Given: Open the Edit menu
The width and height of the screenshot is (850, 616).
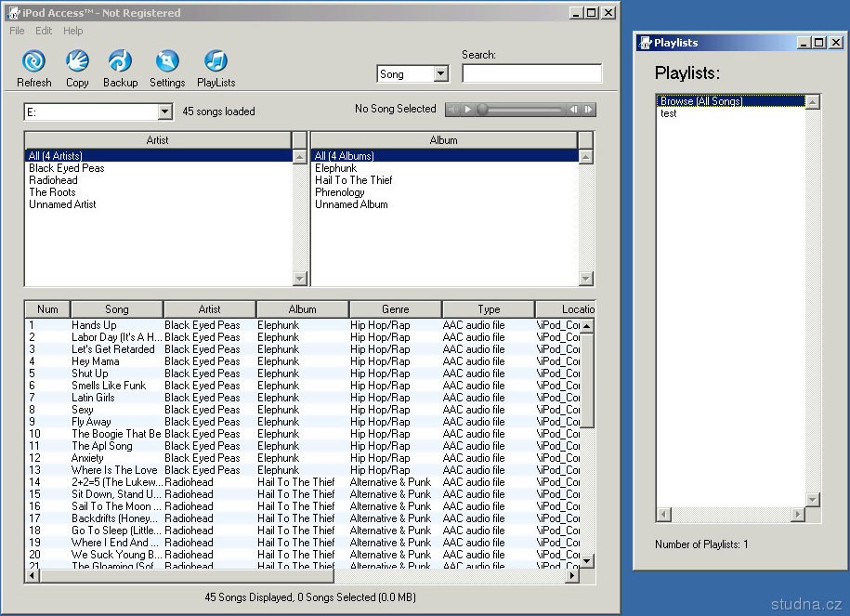Looking at the screenshot, I should point(44,31).
